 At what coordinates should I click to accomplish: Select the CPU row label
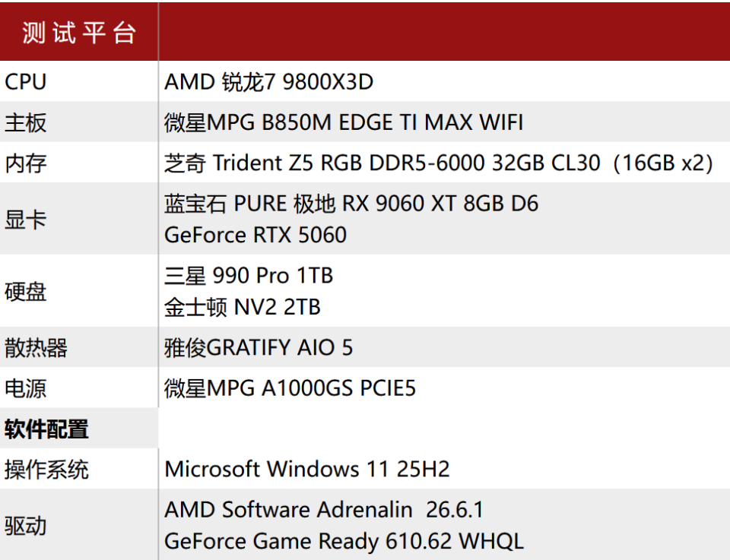coord(26,82)
